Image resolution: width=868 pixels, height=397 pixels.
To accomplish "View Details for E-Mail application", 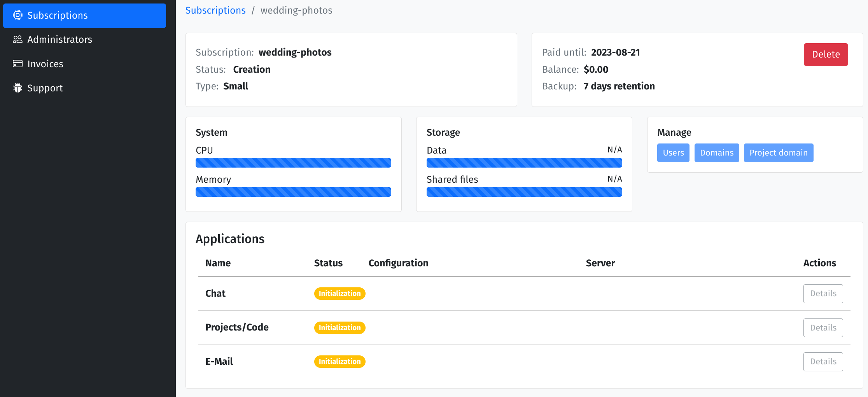I will click(823, 362).
